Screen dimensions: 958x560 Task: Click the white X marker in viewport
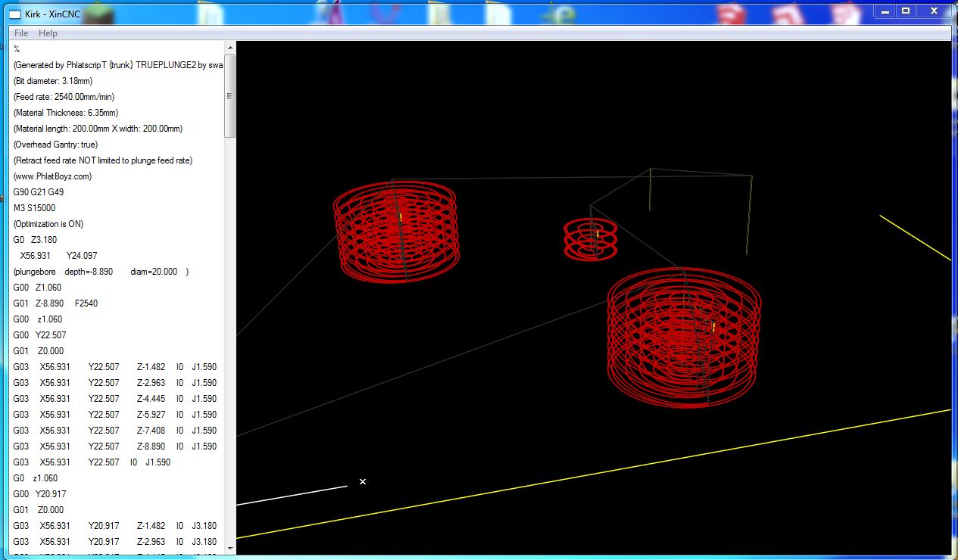click(363, 481)
